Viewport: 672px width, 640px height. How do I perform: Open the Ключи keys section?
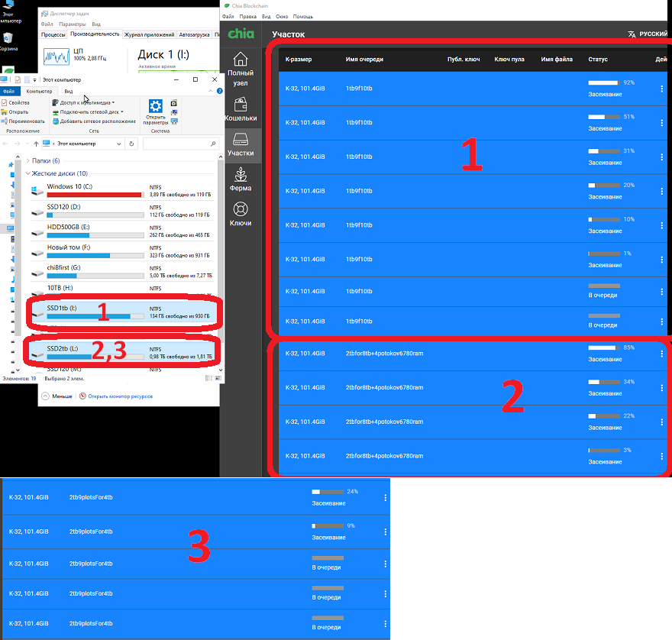pyautogui.click(x=241, y=215)
